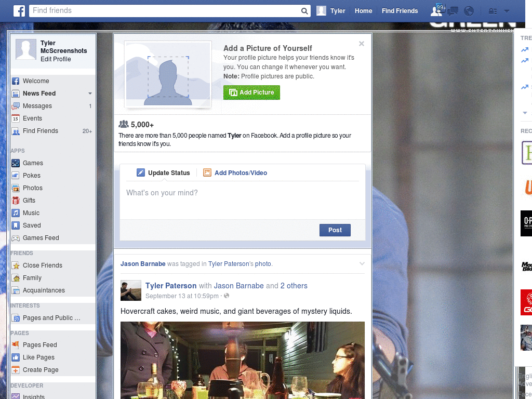Click Tyler's small avatar in the top bar
Viewport: 532px width, 399px height.
point(321,11)
